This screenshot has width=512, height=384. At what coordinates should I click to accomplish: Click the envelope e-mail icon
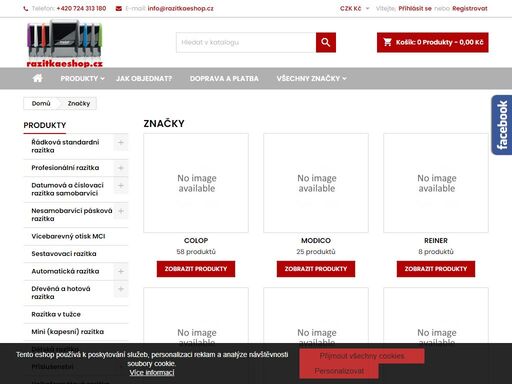119,9
